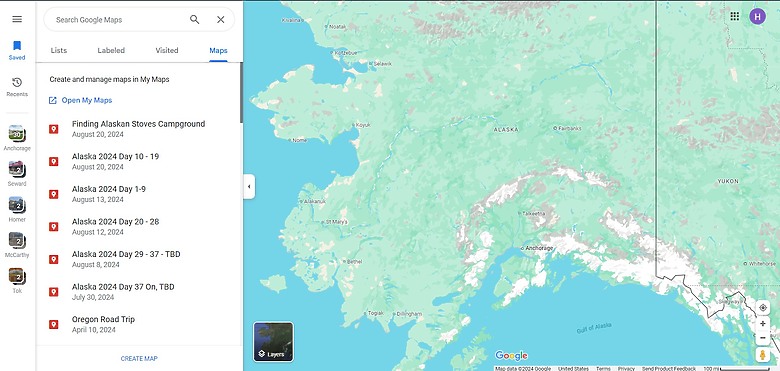Click the search magnifier icon
Viewport: 780px width, 371px height.
click(195, 19)
